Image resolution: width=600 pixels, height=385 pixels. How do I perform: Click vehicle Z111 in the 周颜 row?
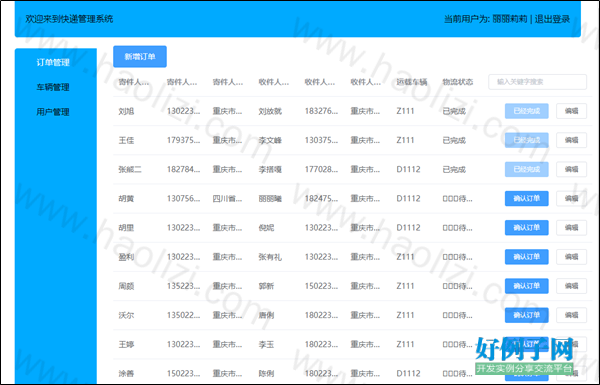click(x=405, y=286)
